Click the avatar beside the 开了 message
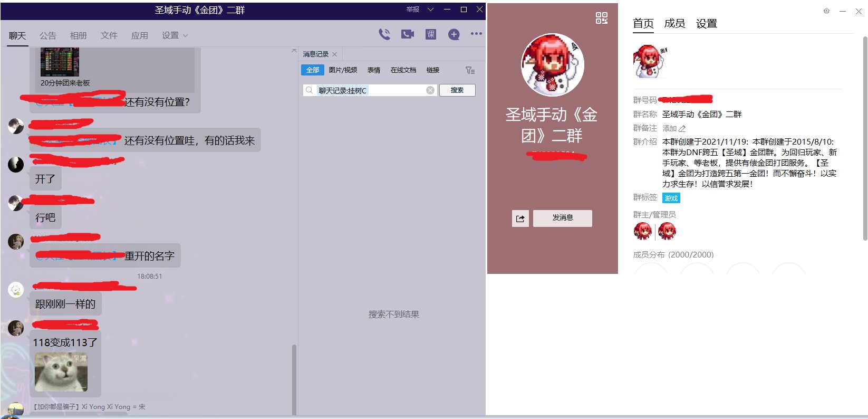 point(16,164)
